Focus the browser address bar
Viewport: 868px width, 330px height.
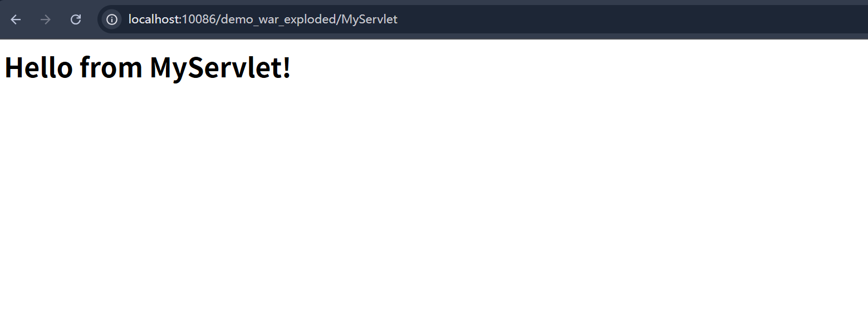[483, 19]
